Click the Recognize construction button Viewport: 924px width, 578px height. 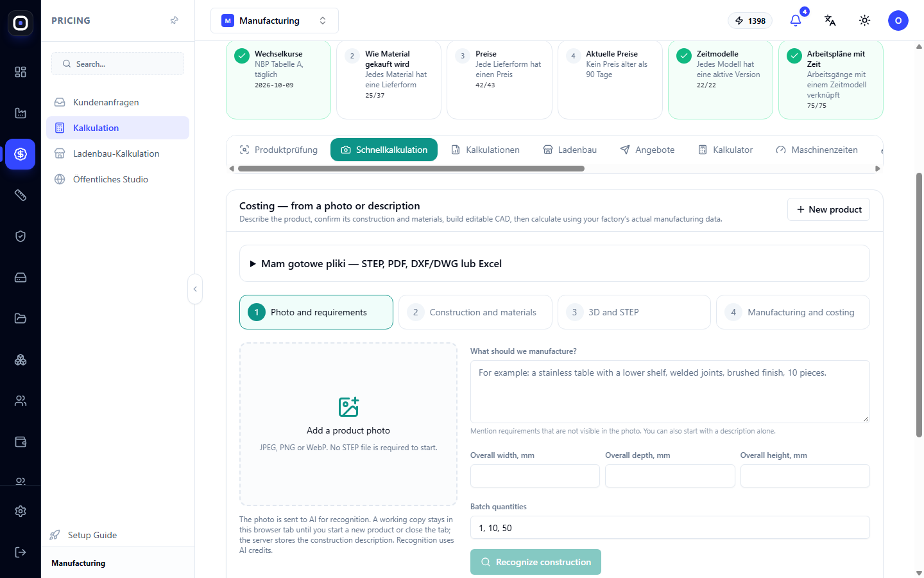[536, 562]
